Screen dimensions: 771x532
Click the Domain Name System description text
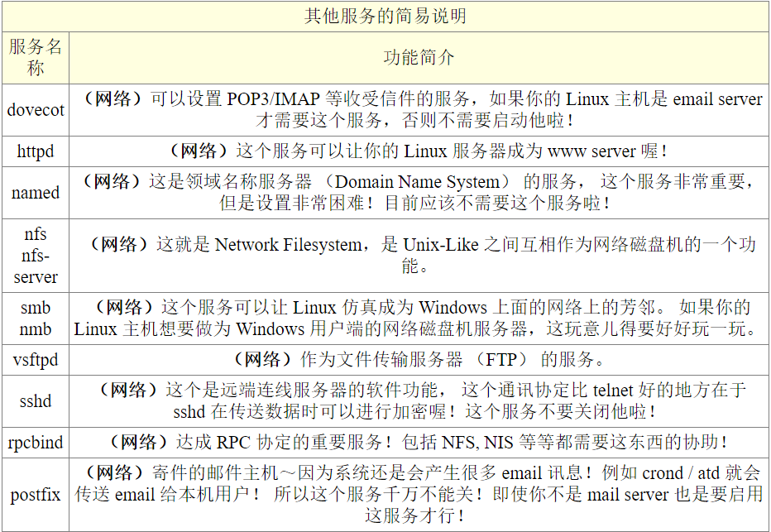click(x=418, y=193)
